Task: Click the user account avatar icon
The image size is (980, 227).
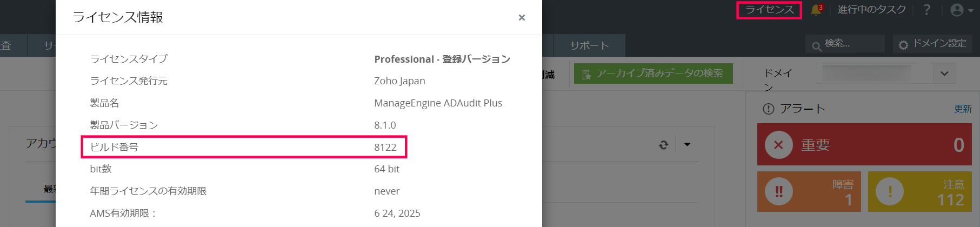Action: 957,10
